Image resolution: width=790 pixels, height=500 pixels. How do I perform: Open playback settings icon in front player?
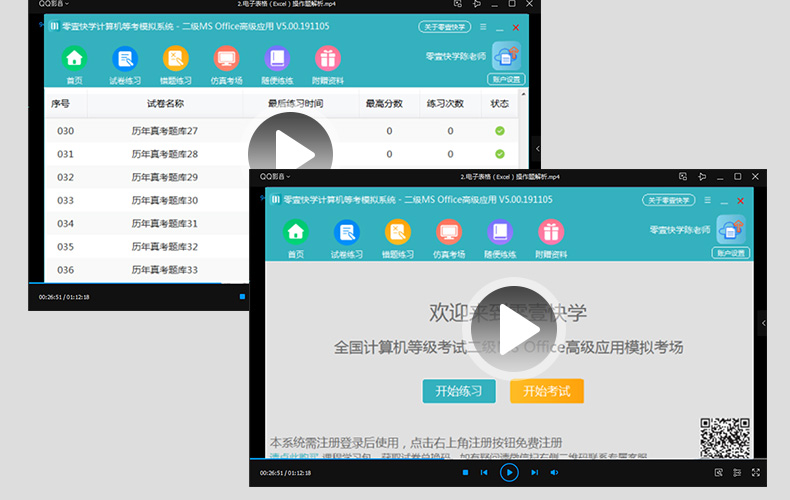click(737, 472)
